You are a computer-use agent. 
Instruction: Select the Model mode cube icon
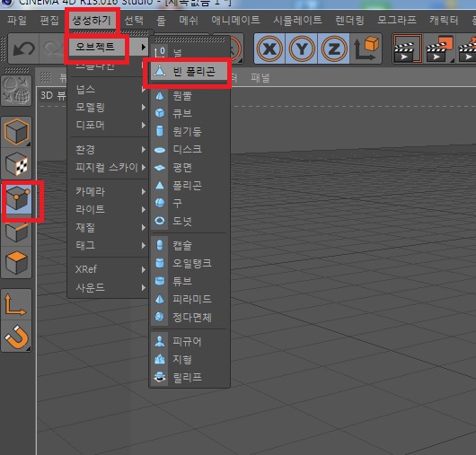(16, 132)
